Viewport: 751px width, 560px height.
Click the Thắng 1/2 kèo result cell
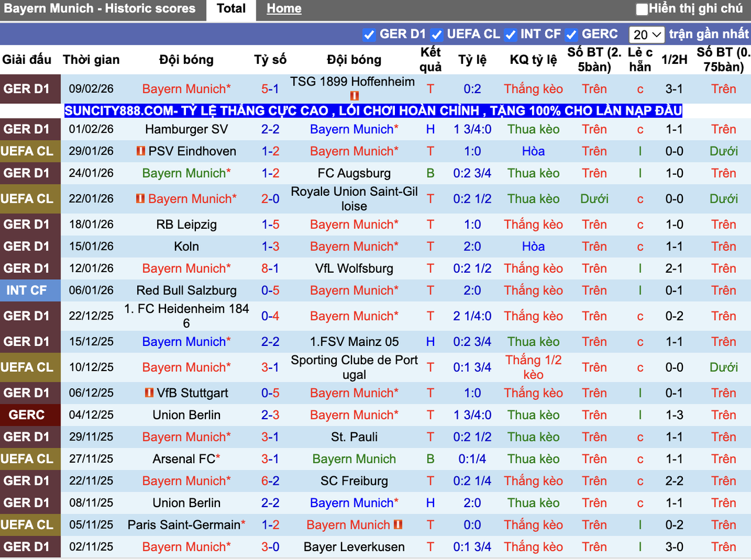tap(533, 368)
